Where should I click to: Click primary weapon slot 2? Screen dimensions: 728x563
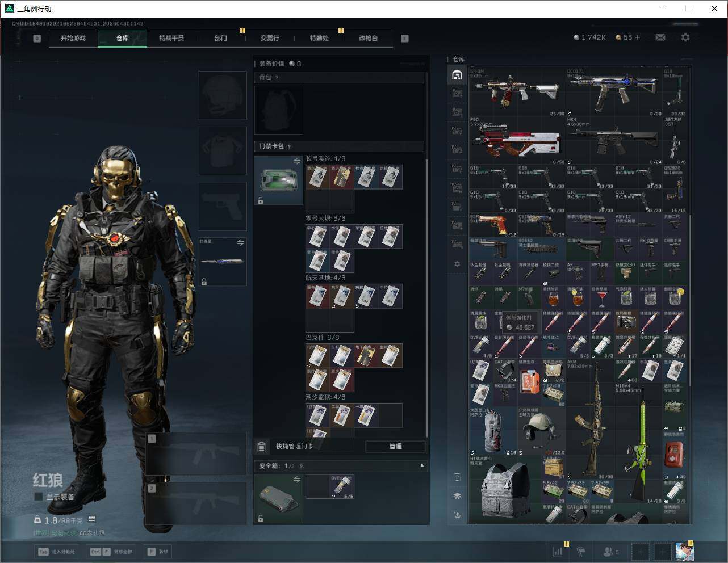[196, 503]
